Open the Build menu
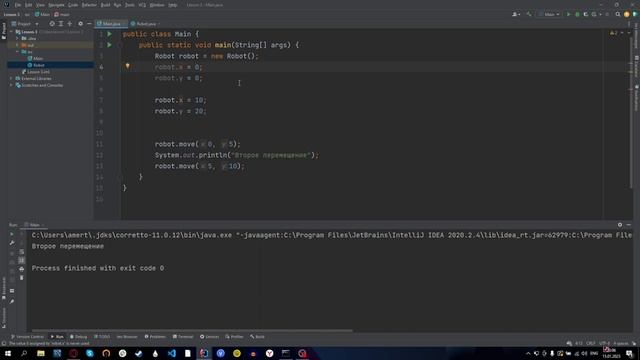Screen dimensions: 640x360 (x=105, y=5)
